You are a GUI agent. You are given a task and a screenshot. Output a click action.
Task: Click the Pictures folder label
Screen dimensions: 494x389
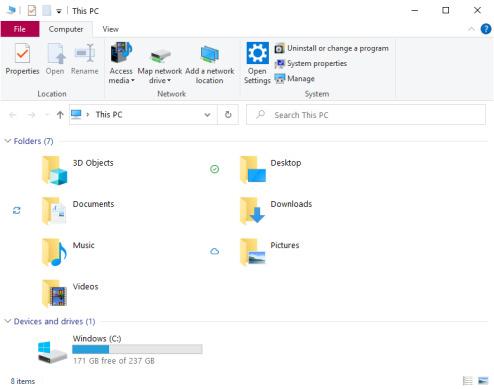[285, 245]
